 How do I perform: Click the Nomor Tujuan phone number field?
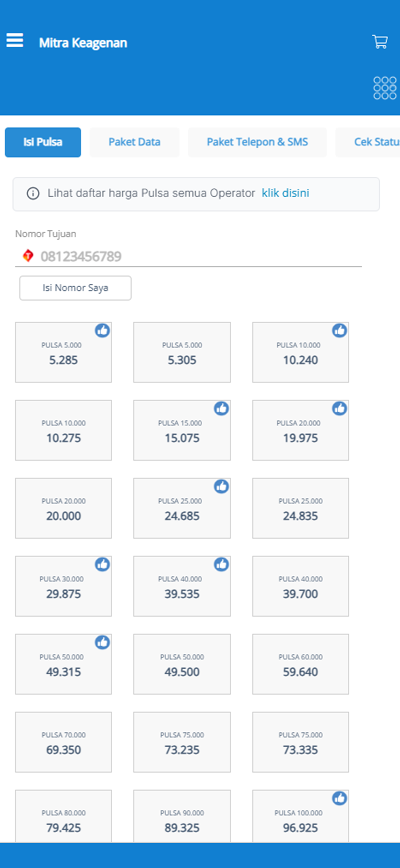(x=188, y=256)
